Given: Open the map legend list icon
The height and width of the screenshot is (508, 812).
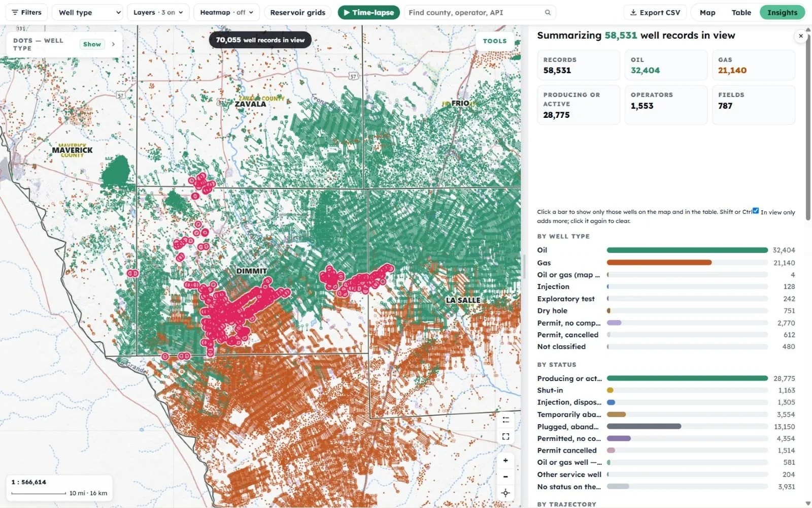Looking at the screenshot, I should 505,420.
